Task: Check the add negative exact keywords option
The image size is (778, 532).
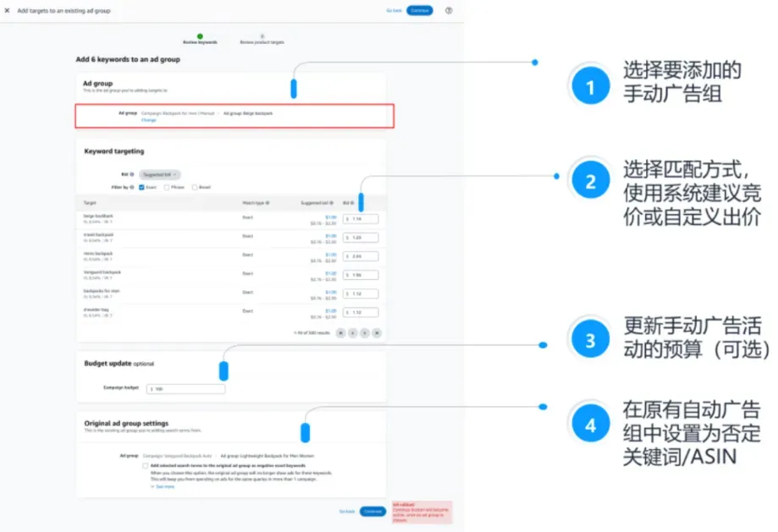Action: pyautogui.click(x=146, y=465)
